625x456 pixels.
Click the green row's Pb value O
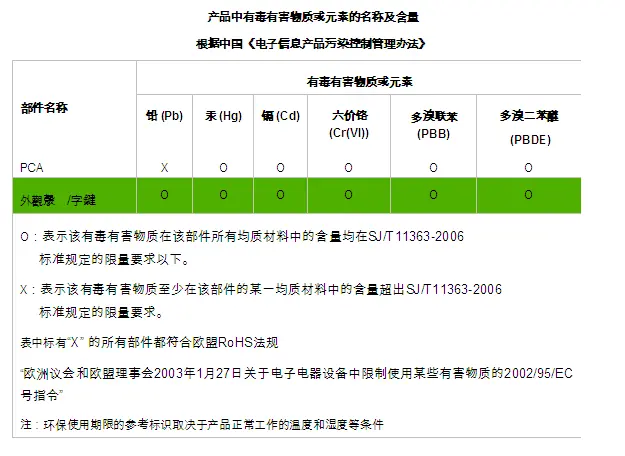tap(164, 195)
